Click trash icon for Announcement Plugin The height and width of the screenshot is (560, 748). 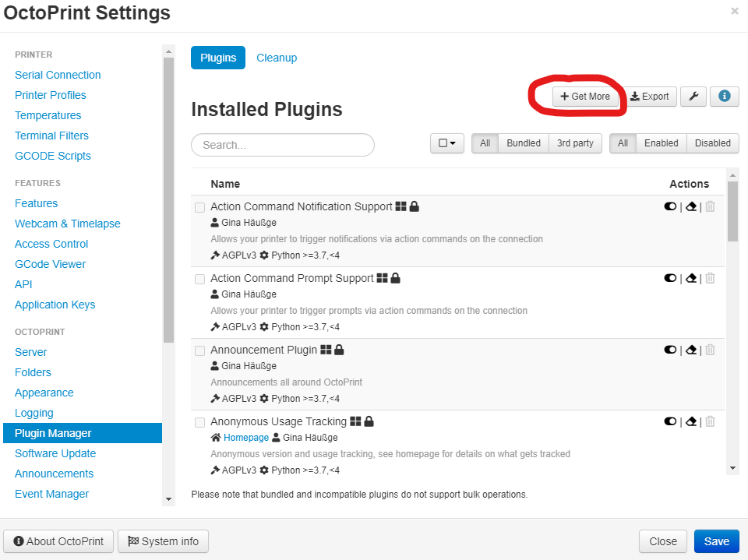point(710,350)
